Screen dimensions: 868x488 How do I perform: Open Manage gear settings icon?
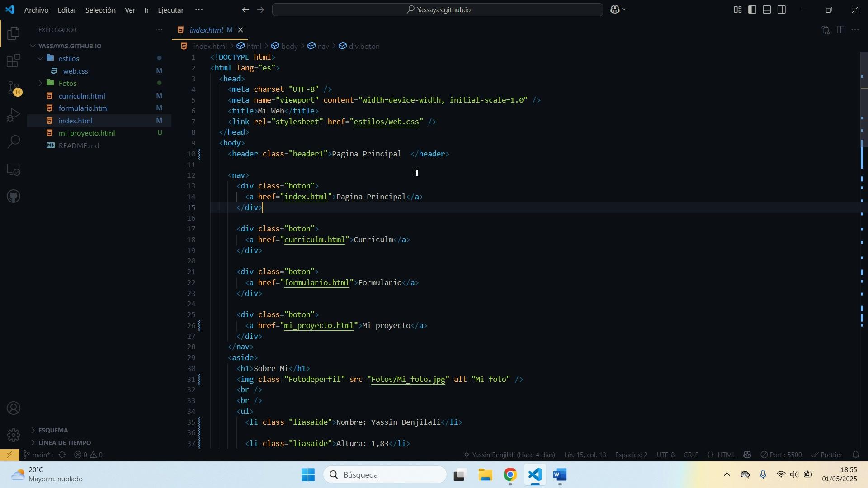point(14,435)
